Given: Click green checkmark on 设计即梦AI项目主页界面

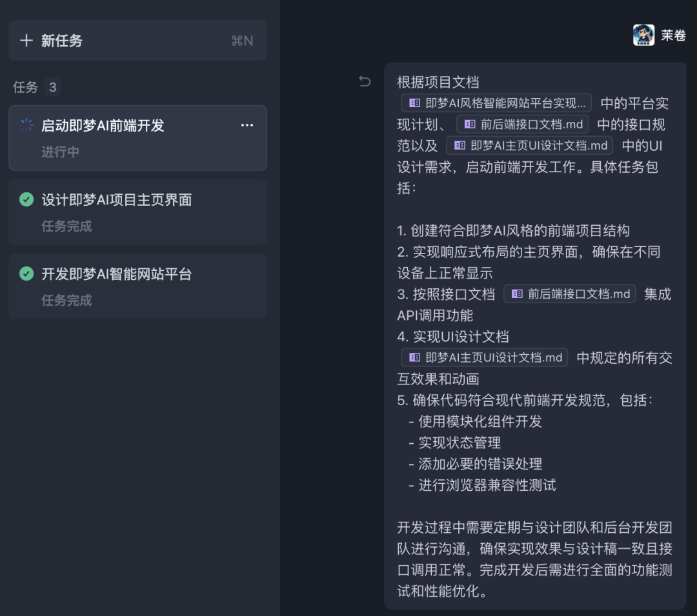Looking at the screenshot, I should [x=26, y=199].
